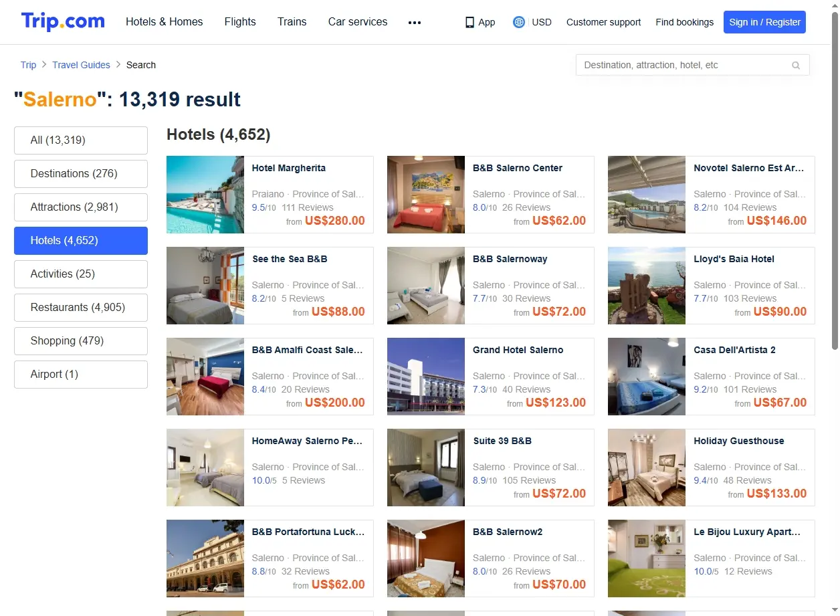840x616 pixels.
Task: Open B&B Salernow2 room photo
Action: click(426, 558)
